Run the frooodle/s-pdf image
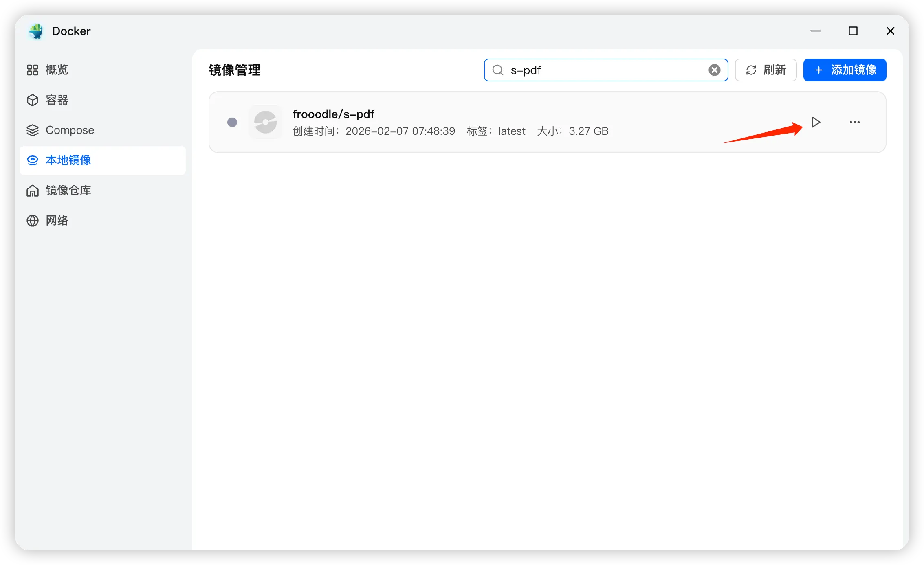The width and height of the screenshot is (924, 565). 816,122
